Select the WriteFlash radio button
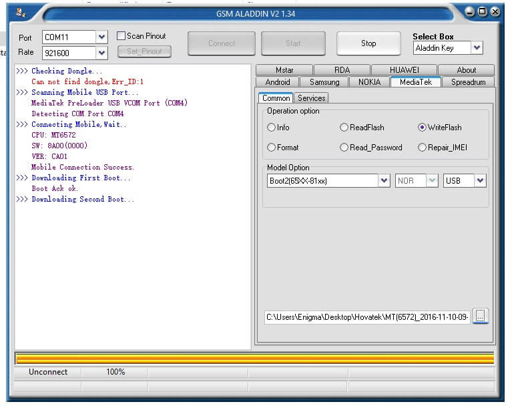Viewport: 532px width, 412px height. coord(422,128)
